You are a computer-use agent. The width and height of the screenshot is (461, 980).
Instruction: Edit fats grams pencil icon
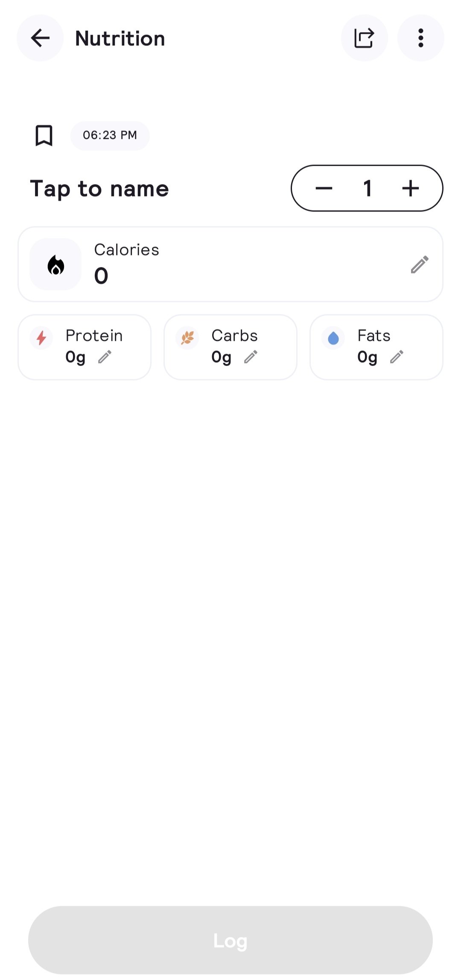point(397,357)
